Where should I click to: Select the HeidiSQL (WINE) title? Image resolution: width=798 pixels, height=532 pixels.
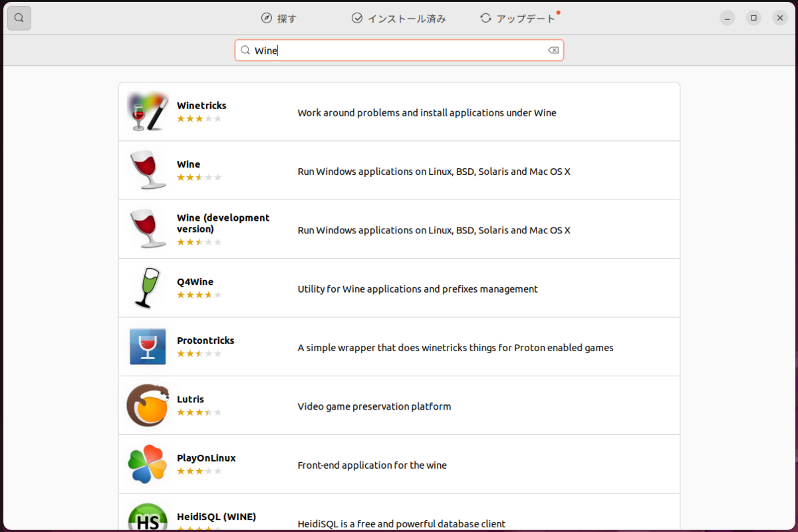(216, 517)
